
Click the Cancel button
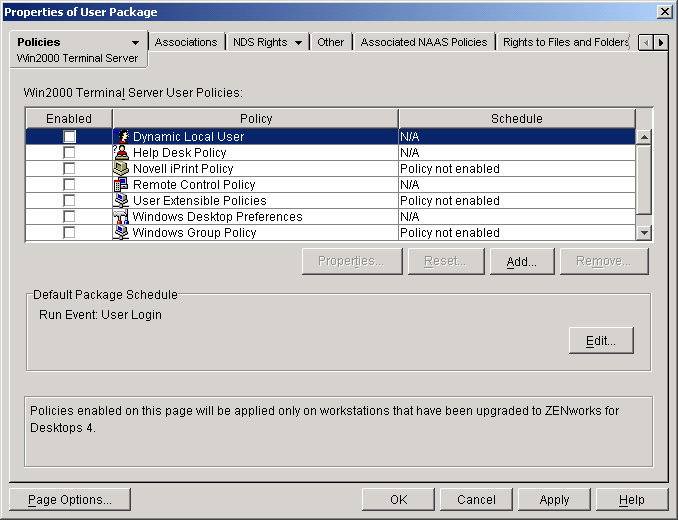(476, 500)
